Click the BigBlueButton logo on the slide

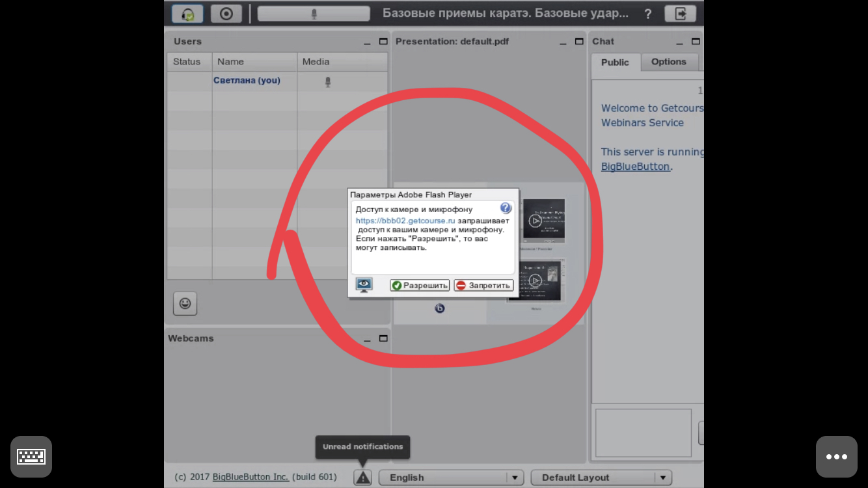pyautogui.click(x=440, y=308)
